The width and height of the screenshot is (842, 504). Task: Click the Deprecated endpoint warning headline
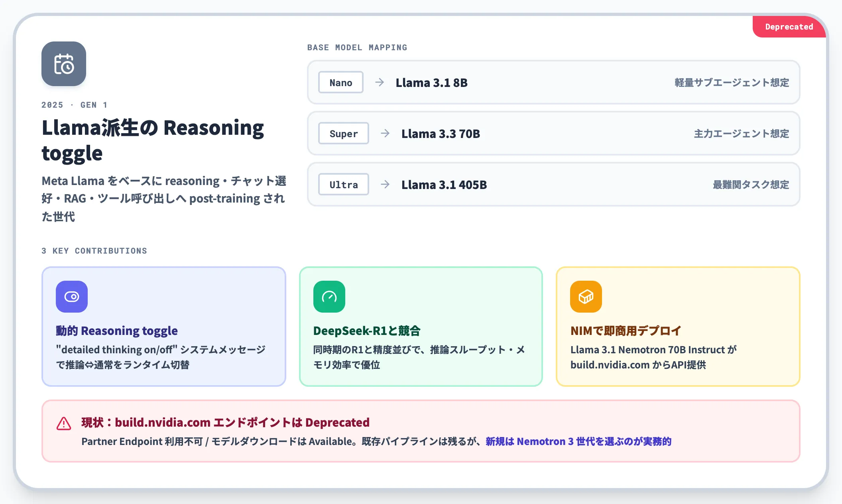(x=226, y=422)
